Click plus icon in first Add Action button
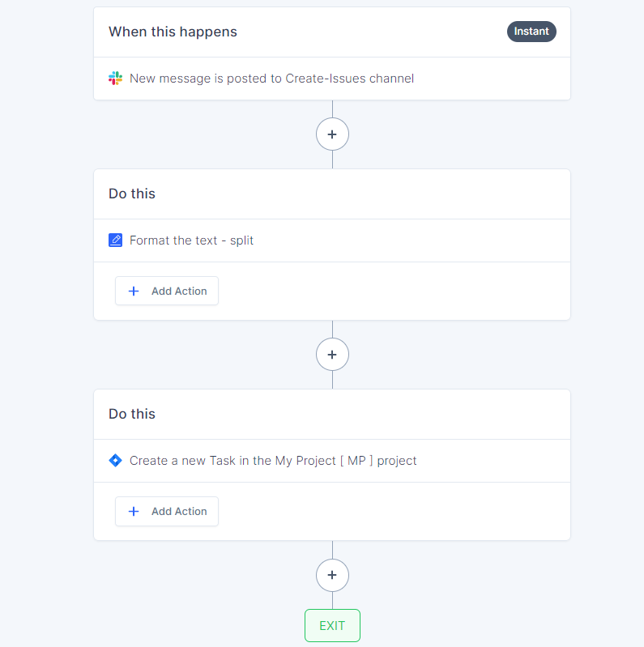The width and height of the screenshot is (644, 647). coord(134,292)
